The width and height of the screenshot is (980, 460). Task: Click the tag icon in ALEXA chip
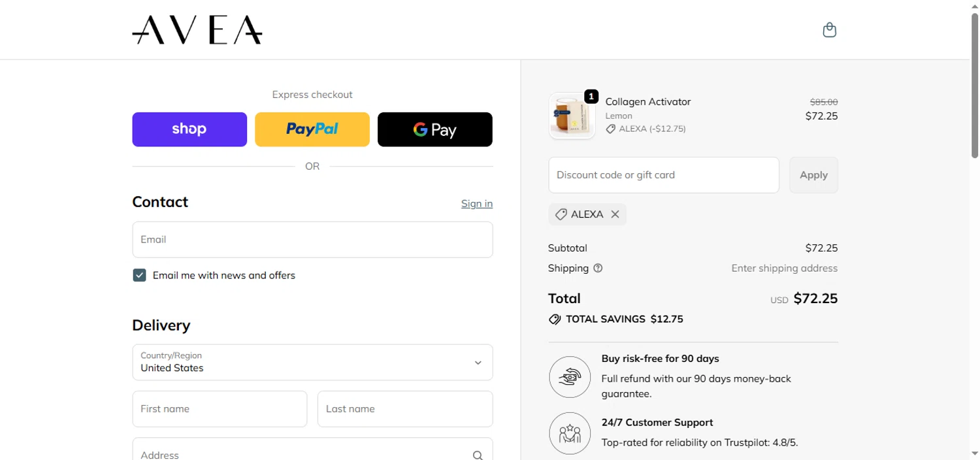[x=561, y=214]
